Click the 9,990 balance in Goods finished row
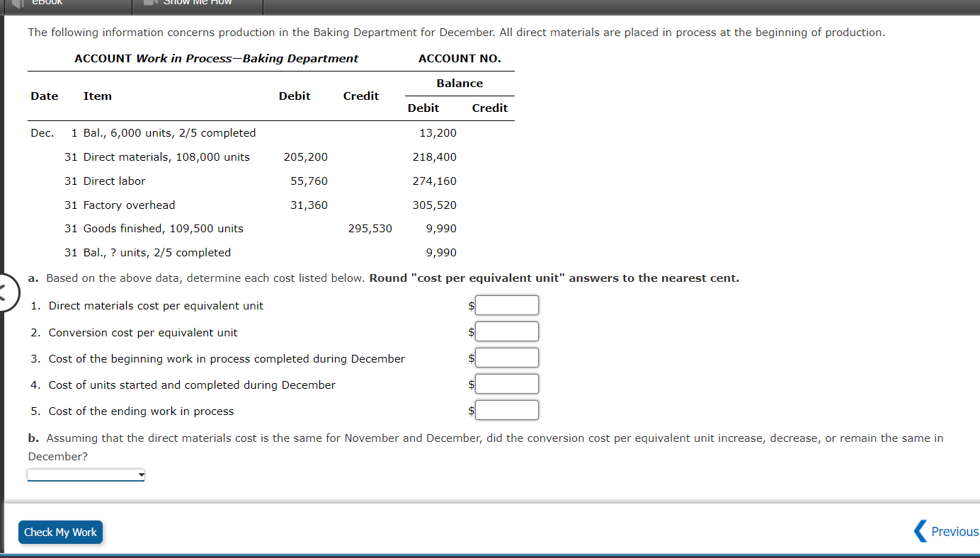The height and width of the screenshot is (558, 980). (441, 229)
